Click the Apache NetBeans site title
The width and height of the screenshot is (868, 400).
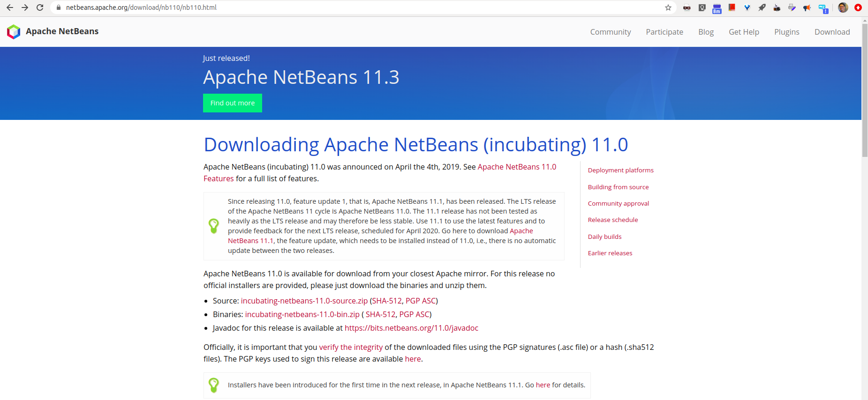pyautogui.click(x=62, y=31)
